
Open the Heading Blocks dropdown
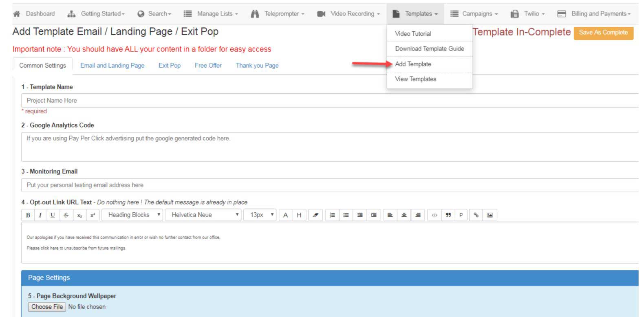132,215
